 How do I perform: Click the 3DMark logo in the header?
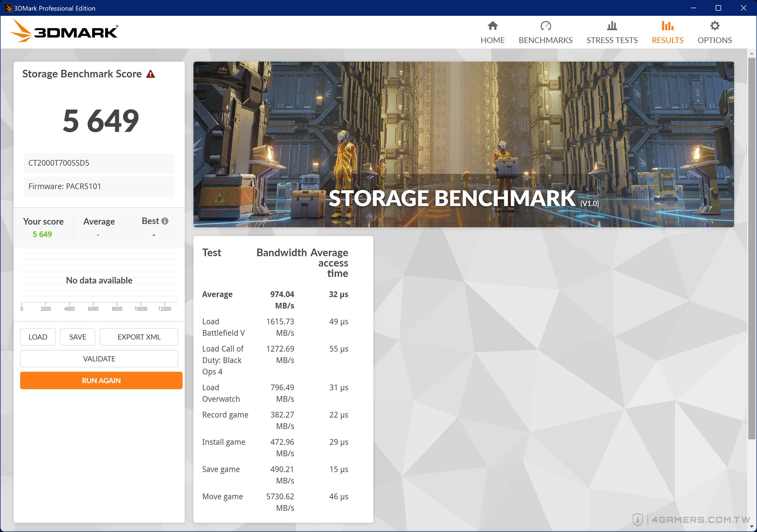[x=64, y=31]
